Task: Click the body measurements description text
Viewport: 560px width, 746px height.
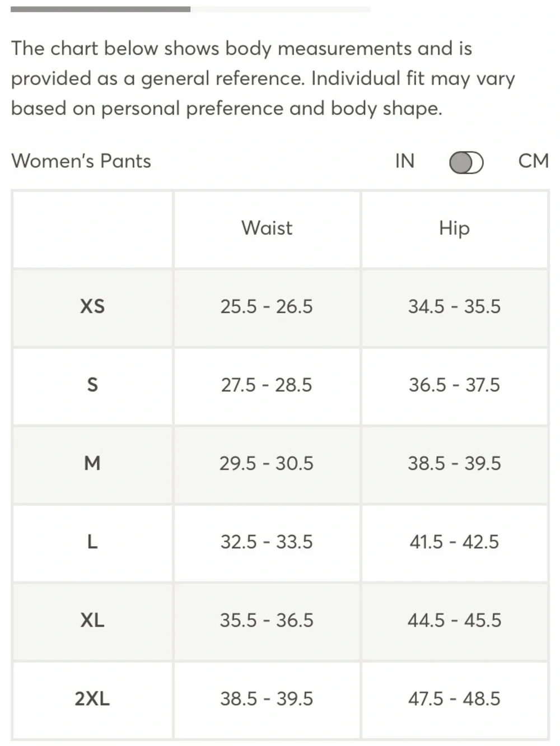Action: click(263, 78)
